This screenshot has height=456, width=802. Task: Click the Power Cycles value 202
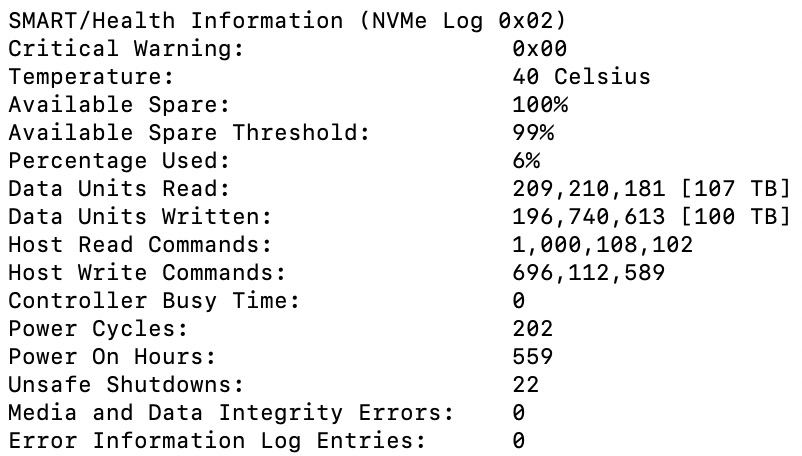[532, 328]
